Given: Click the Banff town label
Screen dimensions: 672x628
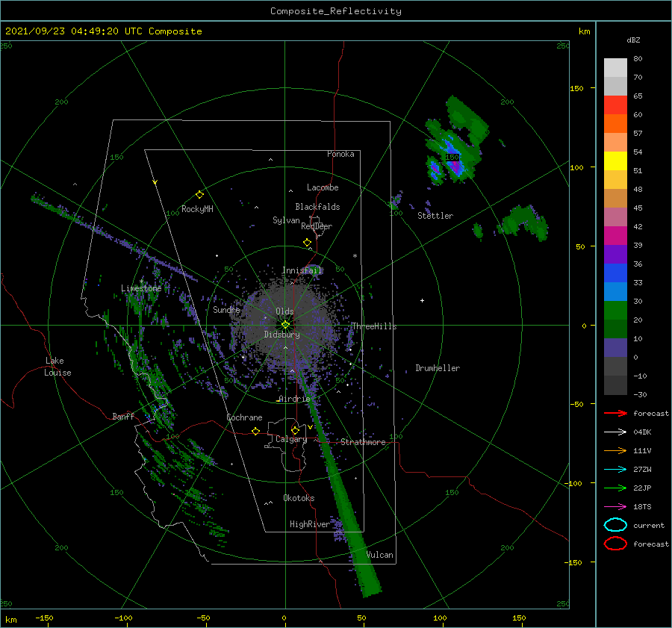Looking at the screenshot, I should point(123,416).
